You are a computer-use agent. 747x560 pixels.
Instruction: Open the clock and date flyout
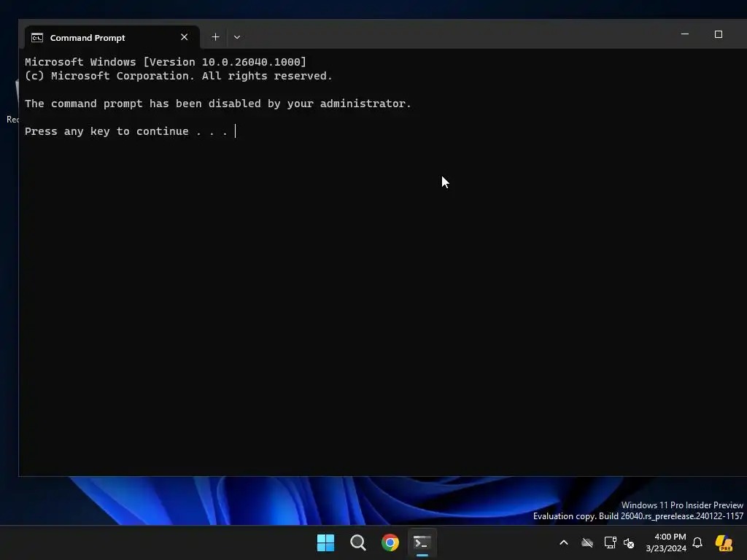[x=666, y=542]
